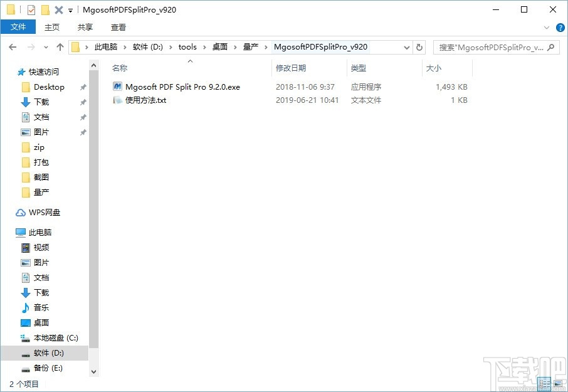568x392 pixels.
Task: Click the up-one-level arrow in navigation bar
Action: click(60, 46)
